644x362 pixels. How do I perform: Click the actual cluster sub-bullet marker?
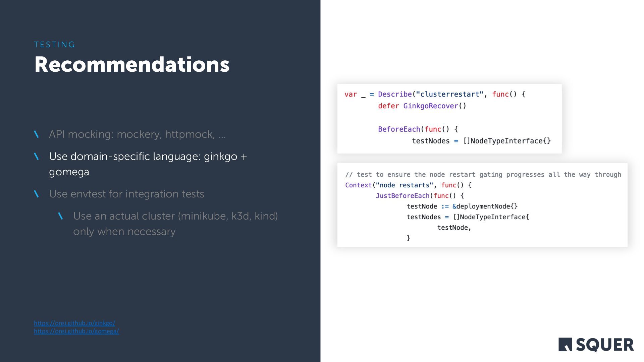[61, 216]
